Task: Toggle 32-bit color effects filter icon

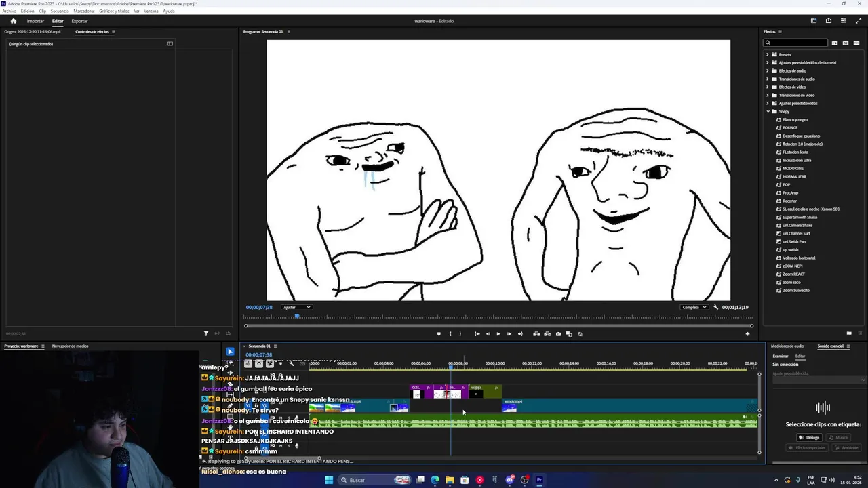Action: tap(846, 43)
